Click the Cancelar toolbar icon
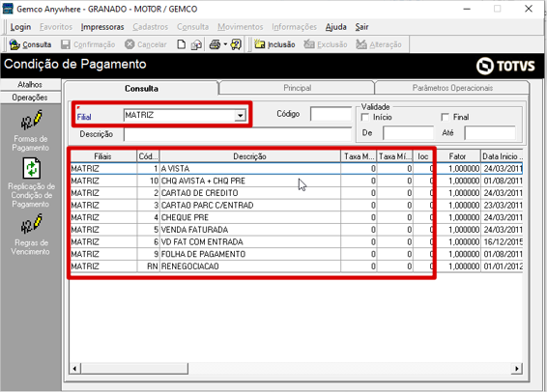547x392 pixels. pyautogui.click(x=130, y=44)
